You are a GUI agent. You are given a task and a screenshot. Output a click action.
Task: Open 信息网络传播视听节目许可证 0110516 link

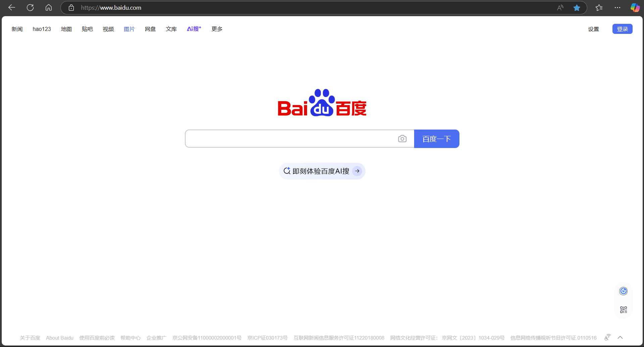click(553, 338)
